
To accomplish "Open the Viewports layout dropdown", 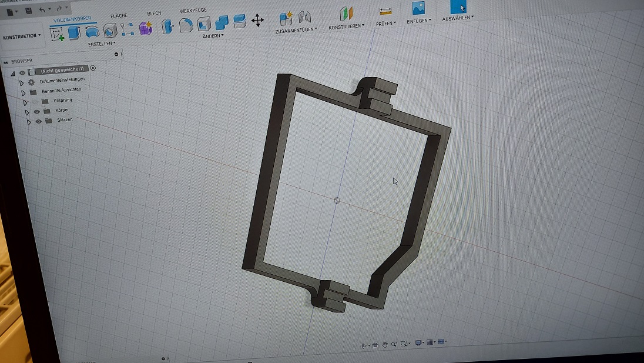I will point(442,341).
